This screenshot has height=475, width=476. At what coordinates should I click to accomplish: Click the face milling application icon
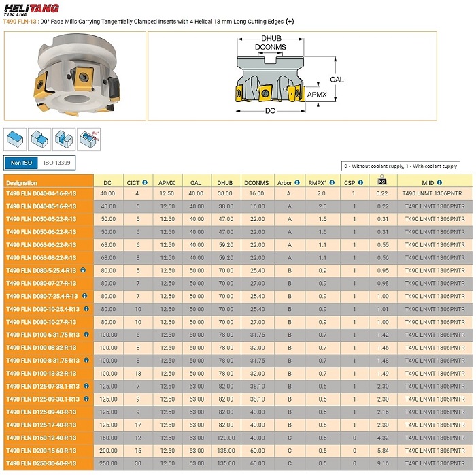(15, 140)
